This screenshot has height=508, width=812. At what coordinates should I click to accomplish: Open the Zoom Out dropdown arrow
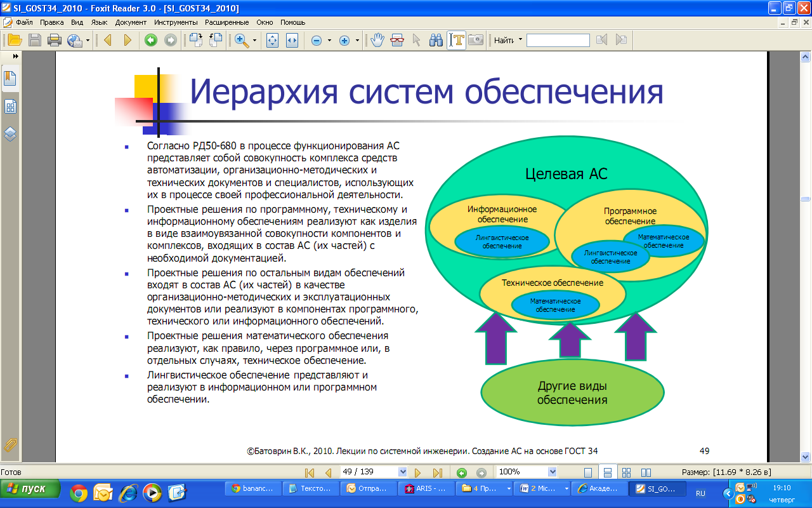point(330,40)
